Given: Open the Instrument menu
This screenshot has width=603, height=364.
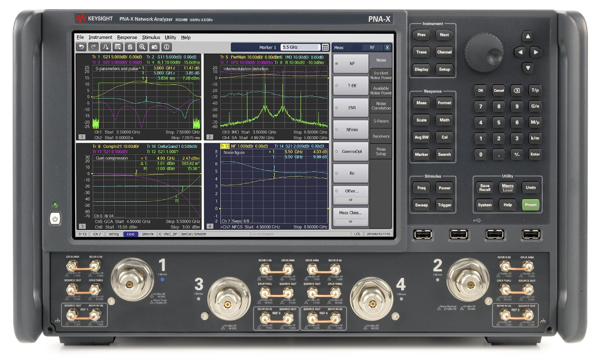Looking at the screenshot, I should [100, 37].
